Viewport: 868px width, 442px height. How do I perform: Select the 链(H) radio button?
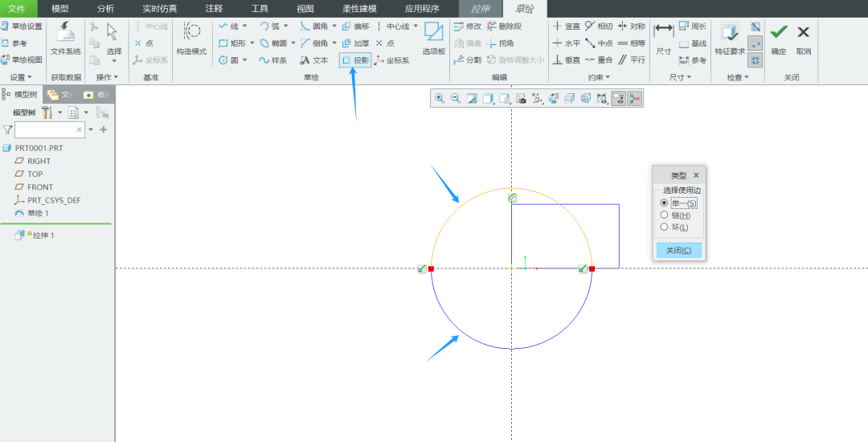click(665, 215)
